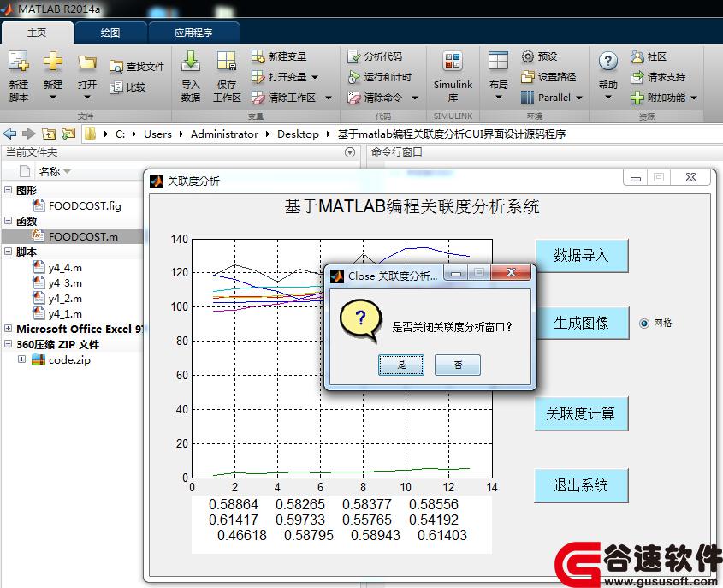The height and width of the screenshot is (588, 723).
Task: Click the 导入数据 (Import Data) icon
Action: (191, 61)
